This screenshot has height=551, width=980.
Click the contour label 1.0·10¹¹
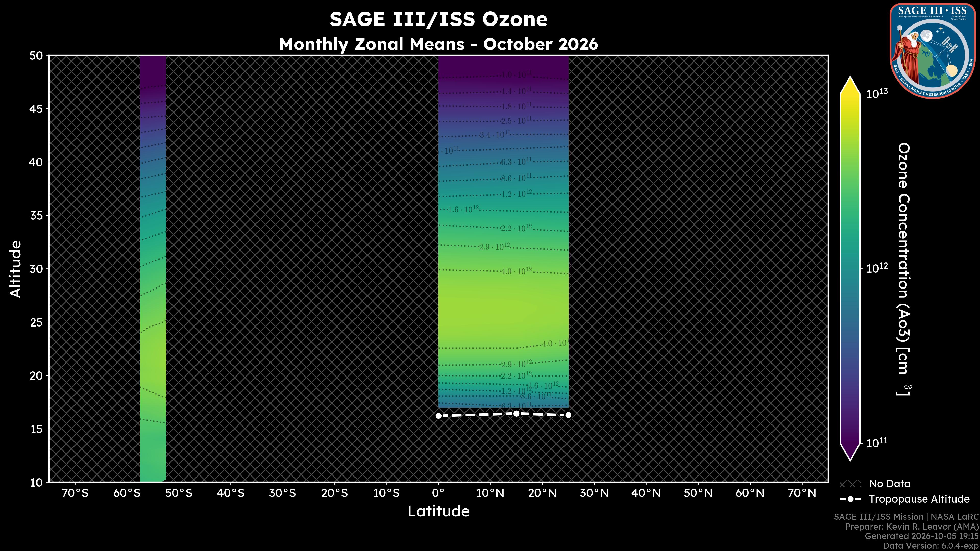coord(516,75)
